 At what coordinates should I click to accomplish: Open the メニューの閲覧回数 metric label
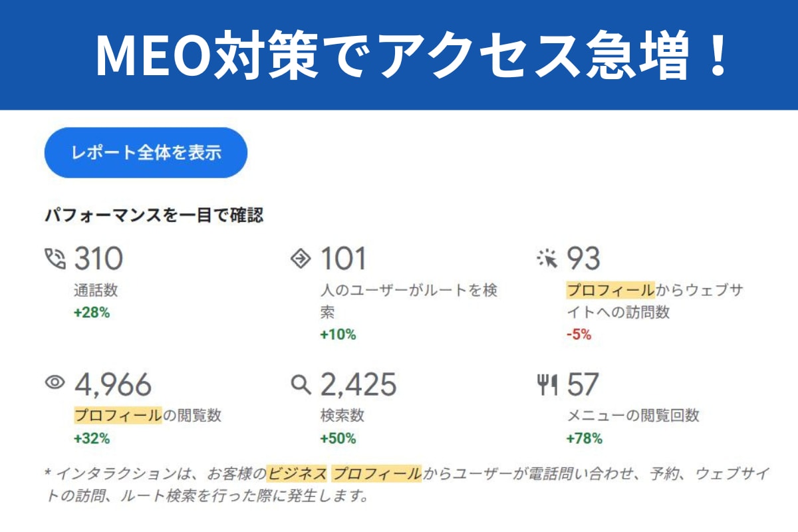(632, 416)
